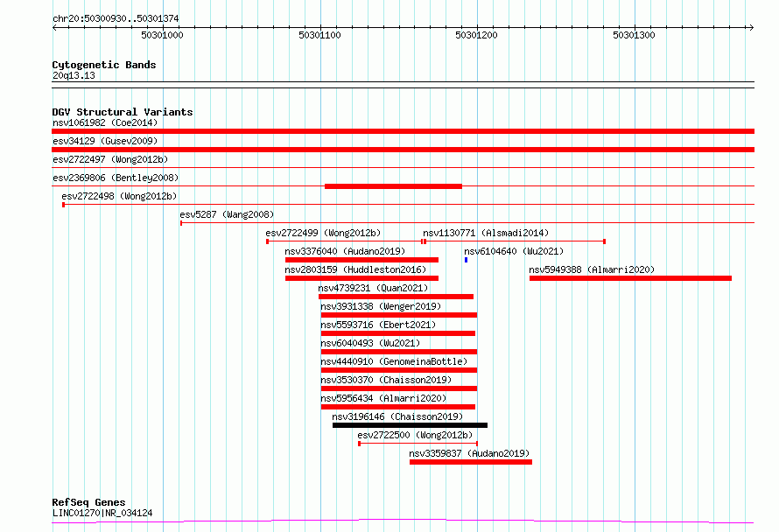Select the RefSeq Genes track title
The height and width of the screenshot is (532, 779).
point(89,502)
